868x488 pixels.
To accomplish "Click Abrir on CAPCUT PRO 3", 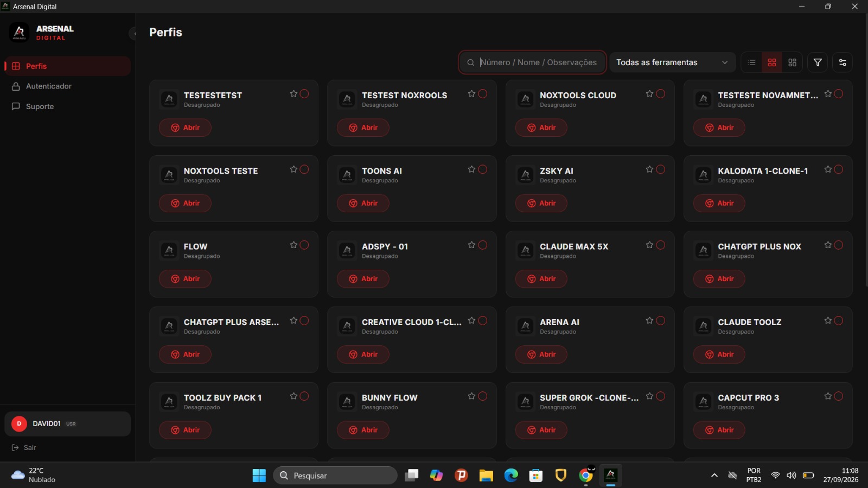I will tap(719, 430).
